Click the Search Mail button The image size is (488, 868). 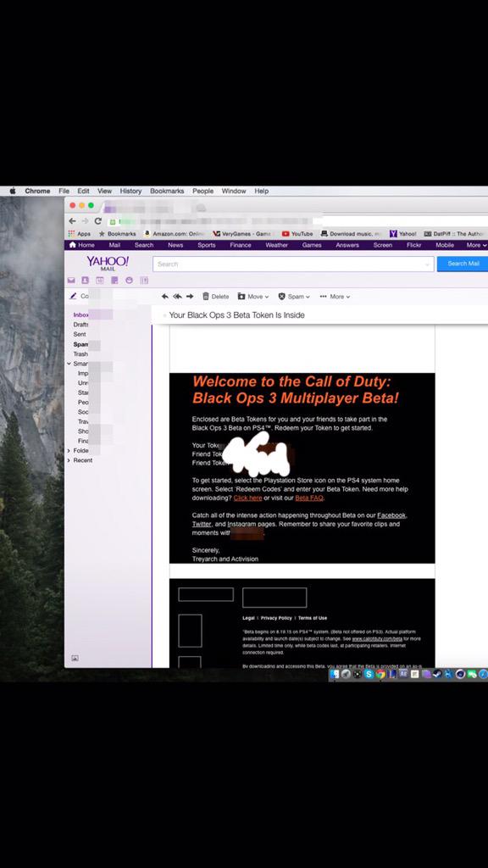tap(463, 264)
